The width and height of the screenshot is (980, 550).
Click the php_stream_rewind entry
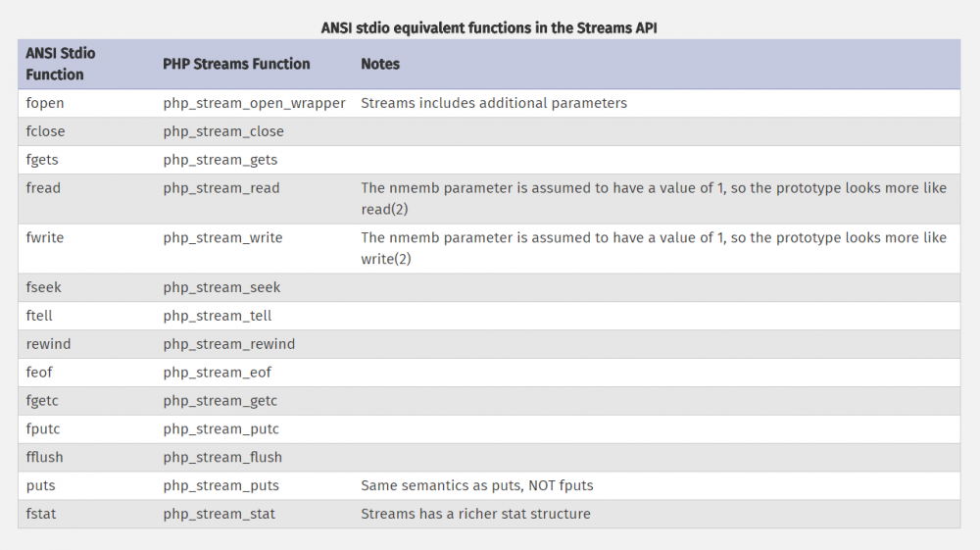(229, 344)
